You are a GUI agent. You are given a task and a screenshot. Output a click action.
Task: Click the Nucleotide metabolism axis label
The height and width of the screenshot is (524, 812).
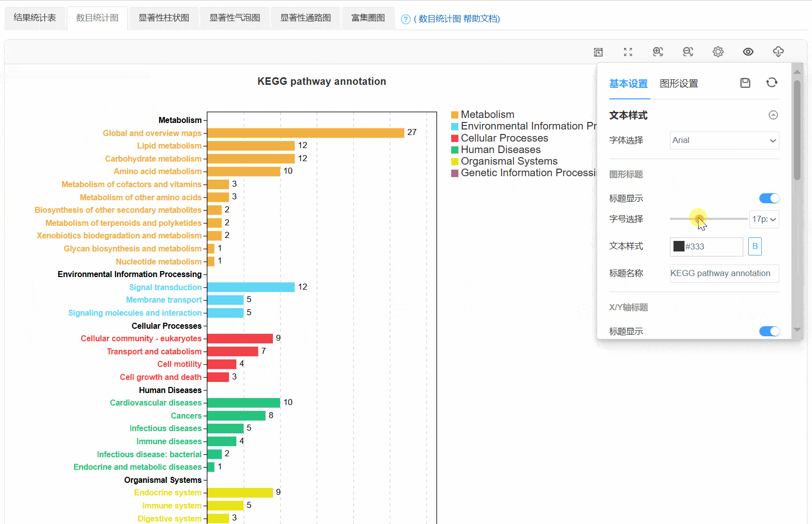point(159,261)
